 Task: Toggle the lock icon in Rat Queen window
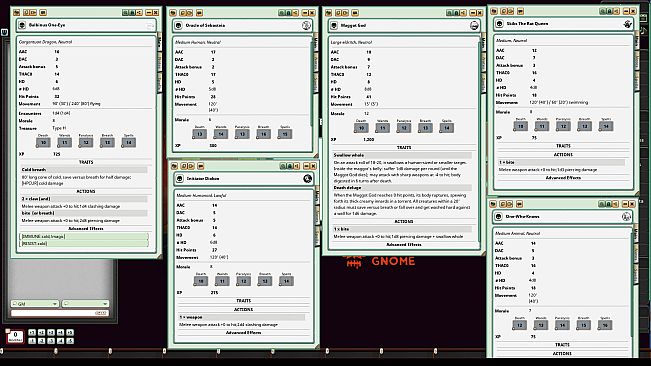tap(609, 12)
